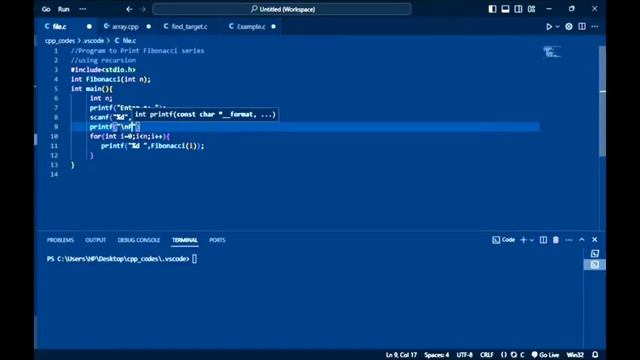Open the overflow menu after Run

tap(83, 9)
